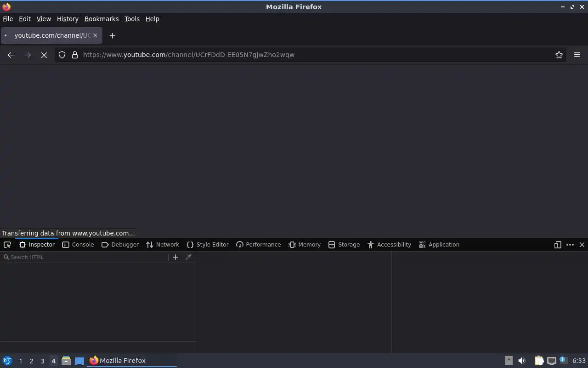Image resolution: width=588 pixels, height=368 pixels.
Task: Open a new browser tab
Action: 112,35
